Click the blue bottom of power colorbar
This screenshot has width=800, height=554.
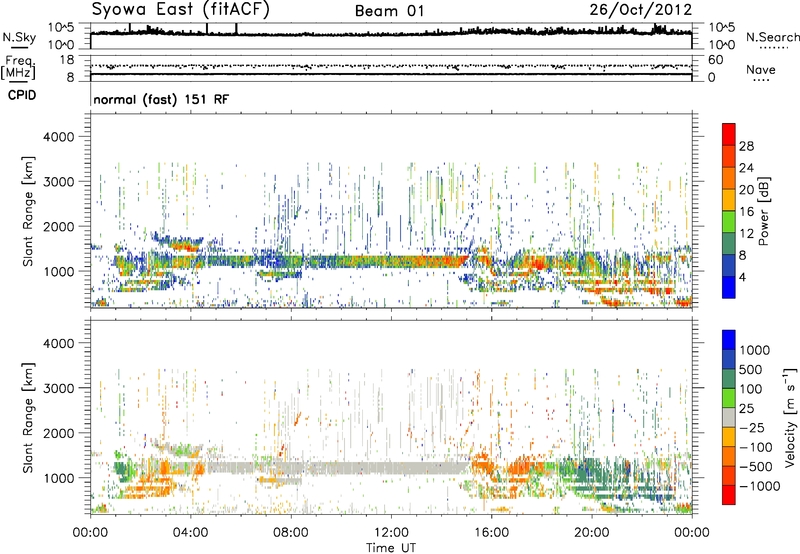729,288
